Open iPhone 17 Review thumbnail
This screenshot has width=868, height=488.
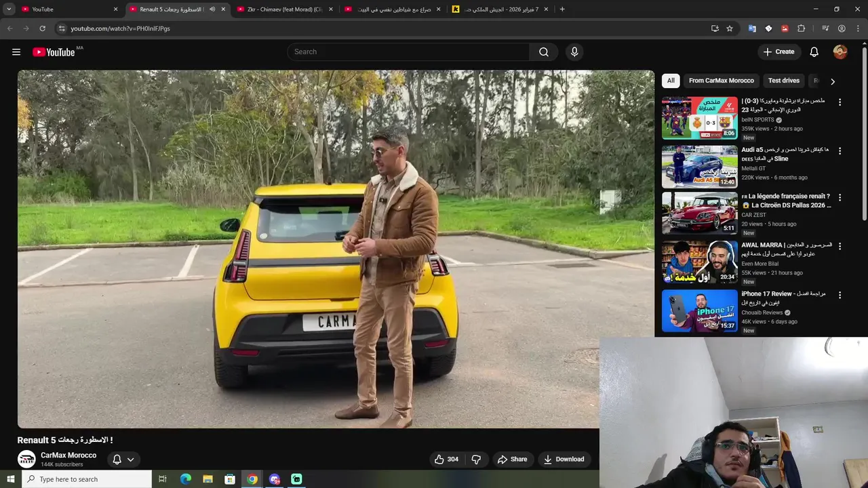[699, 310]
